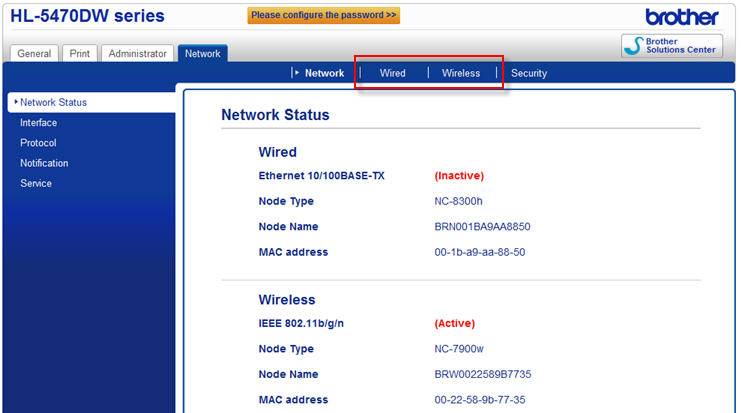Open the Administrator tab
Image resolution: width=741 pixels, height=413 pixels.
[138, 54]
